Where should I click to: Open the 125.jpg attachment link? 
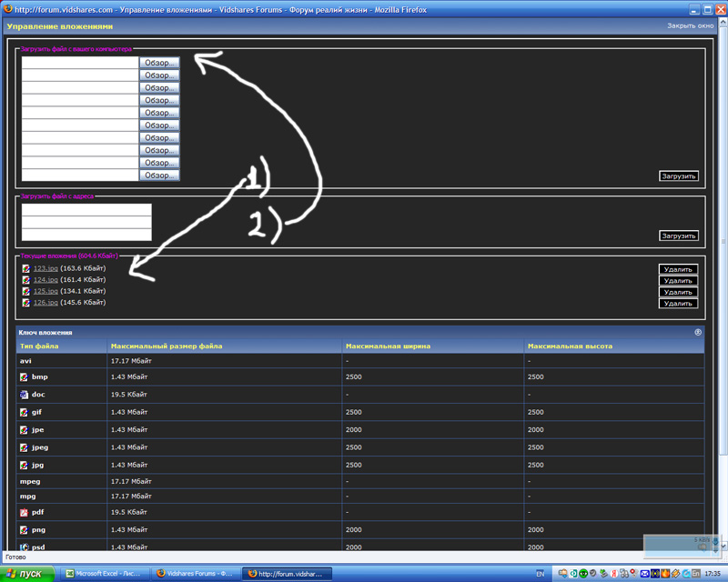tap(45, 292)
